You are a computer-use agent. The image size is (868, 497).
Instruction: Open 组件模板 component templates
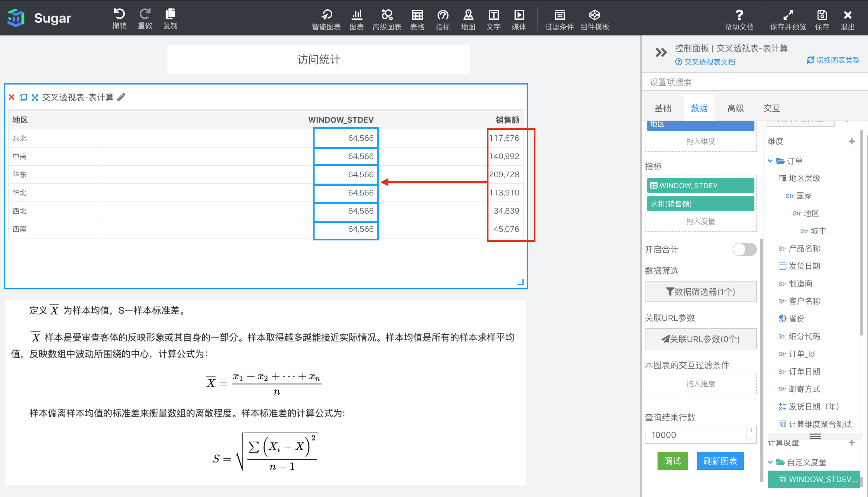595,19
